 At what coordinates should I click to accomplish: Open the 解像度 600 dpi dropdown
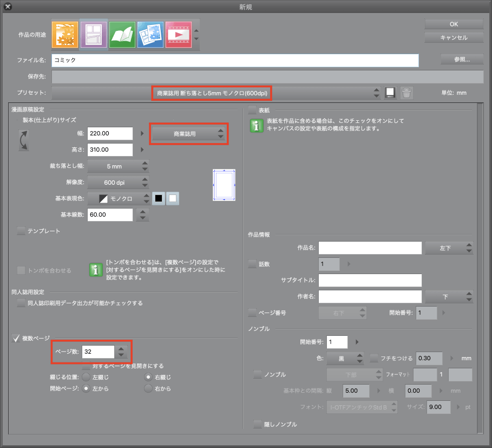pyautogui.click(x=118, y=183)
